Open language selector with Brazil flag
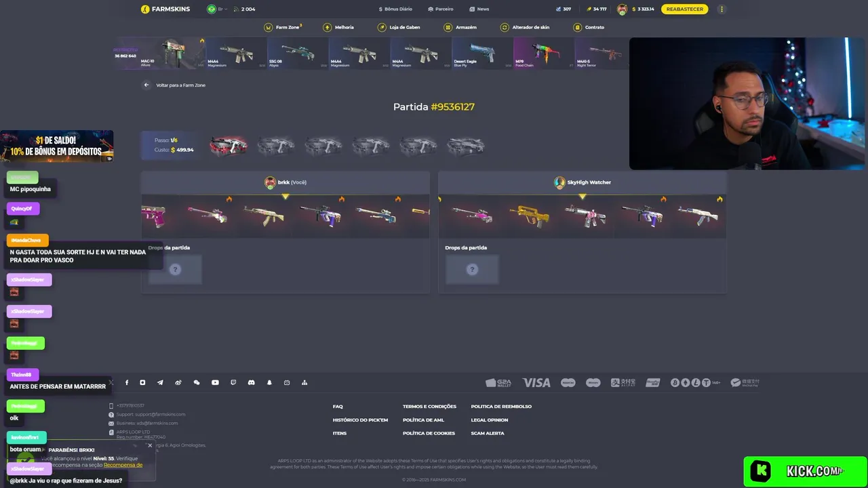 point(216,9)
